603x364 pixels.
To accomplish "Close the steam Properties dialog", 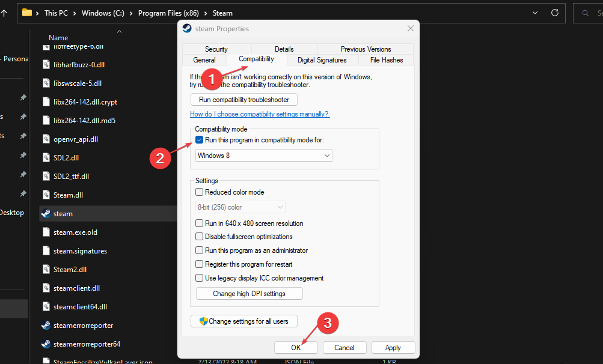I will pos(411,28).
